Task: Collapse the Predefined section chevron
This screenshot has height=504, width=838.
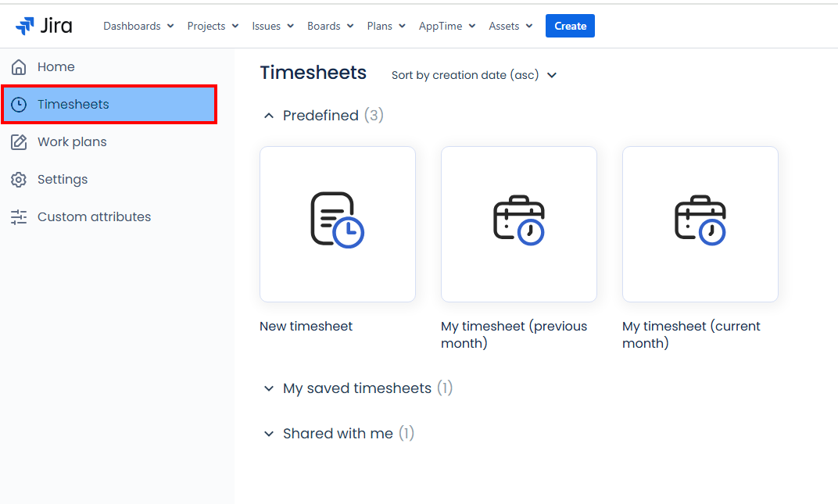Action: pyautogui.click(x=269, y=116)
